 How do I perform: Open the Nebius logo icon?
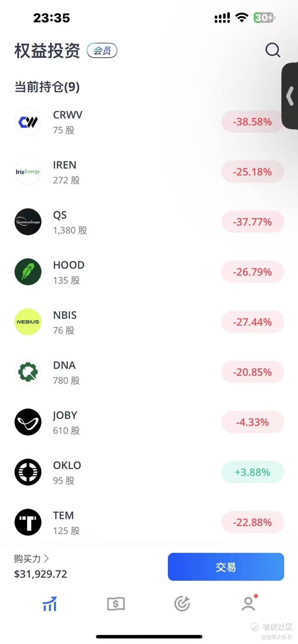[x=28, y=322]
